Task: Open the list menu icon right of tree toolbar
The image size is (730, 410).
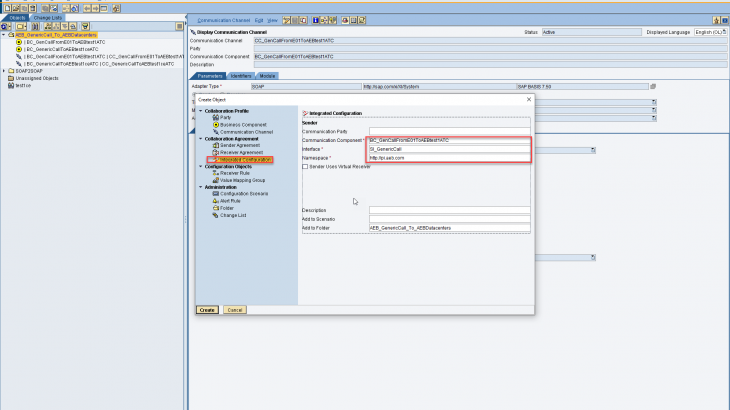Action: pyautogui.click(x=179, y=27)
